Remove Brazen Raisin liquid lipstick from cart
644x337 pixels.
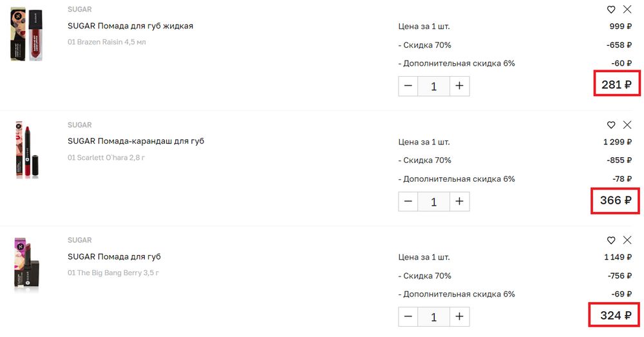pyautogui.click(x=627, y=10)
